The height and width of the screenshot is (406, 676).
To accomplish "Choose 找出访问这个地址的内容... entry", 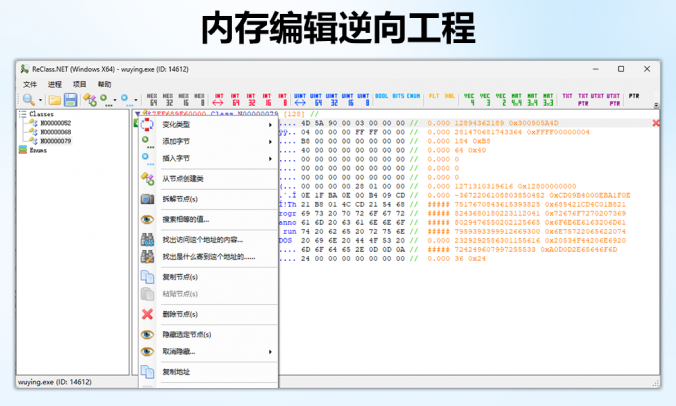I will click(208, 240).
